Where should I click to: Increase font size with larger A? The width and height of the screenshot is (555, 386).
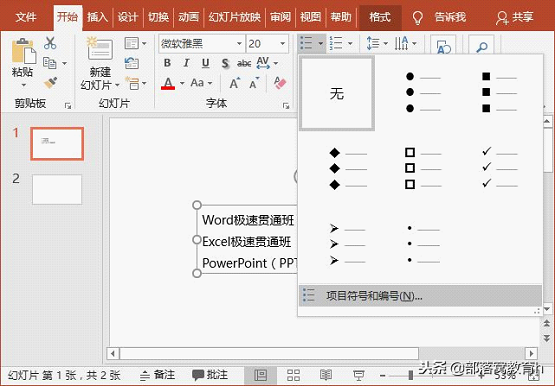pos(235,83)
